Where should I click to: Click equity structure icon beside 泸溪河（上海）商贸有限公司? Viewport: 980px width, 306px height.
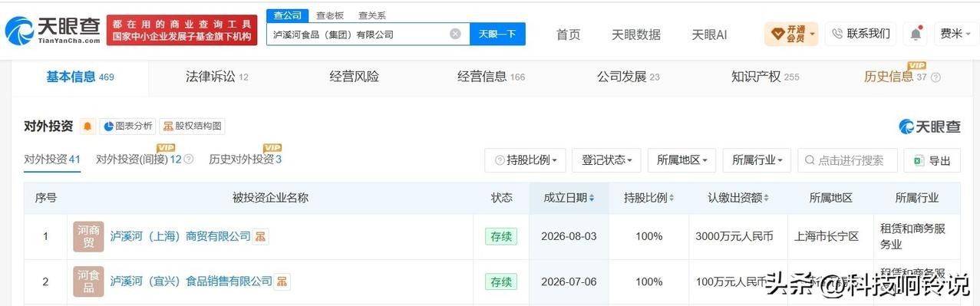tap(261, 236)
